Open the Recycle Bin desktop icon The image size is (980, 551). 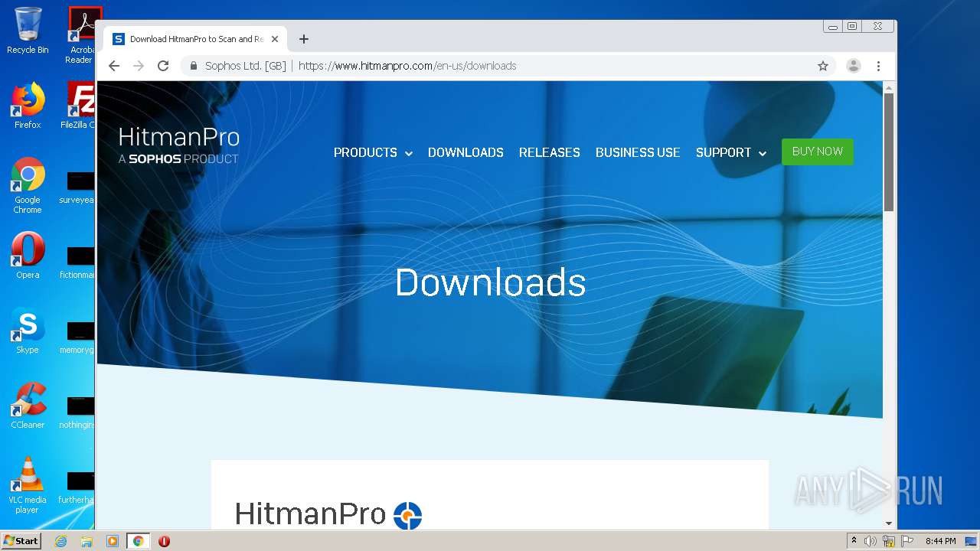coord(28,31)
